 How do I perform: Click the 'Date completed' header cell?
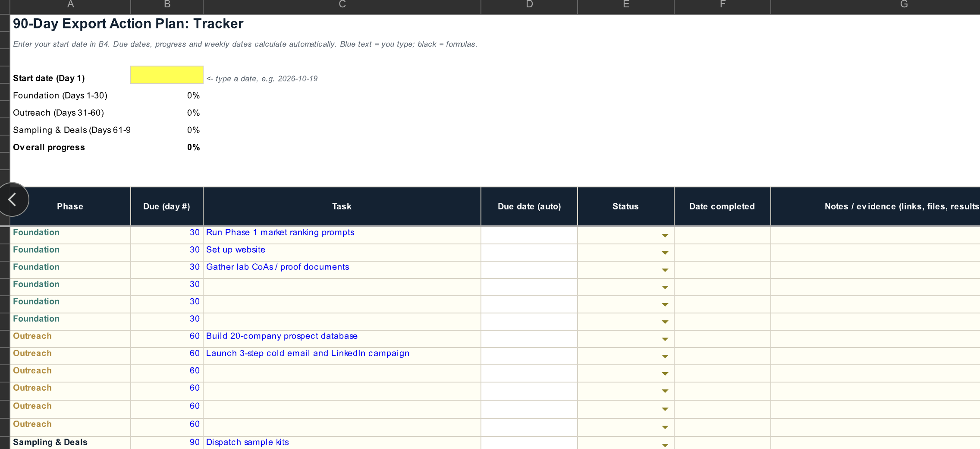click(722, 206)
